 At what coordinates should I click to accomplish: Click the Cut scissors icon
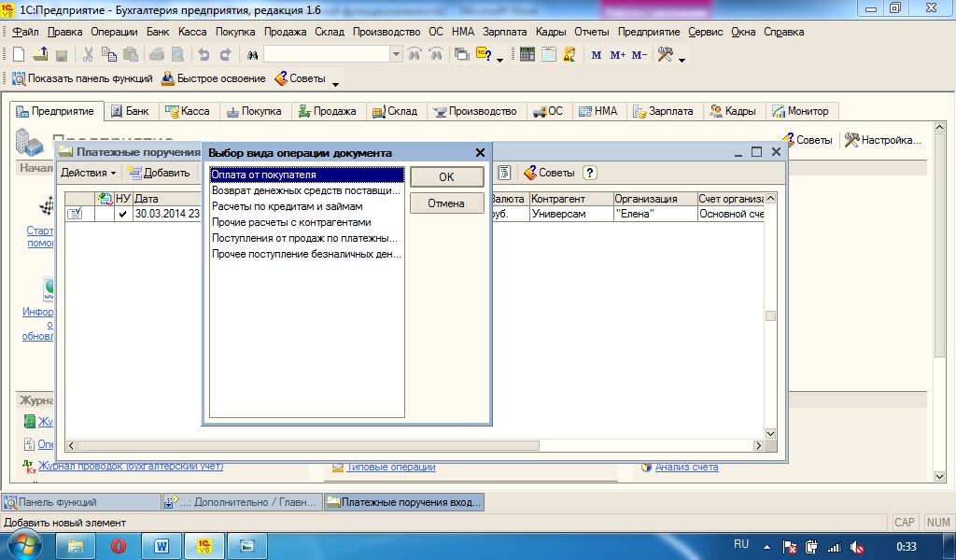[x=88, y=55]
